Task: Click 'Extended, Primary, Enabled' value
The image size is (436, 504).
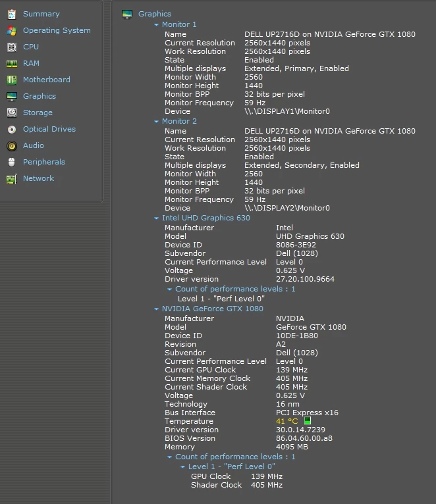Action: pyautogui.click(x=296, y=68)
